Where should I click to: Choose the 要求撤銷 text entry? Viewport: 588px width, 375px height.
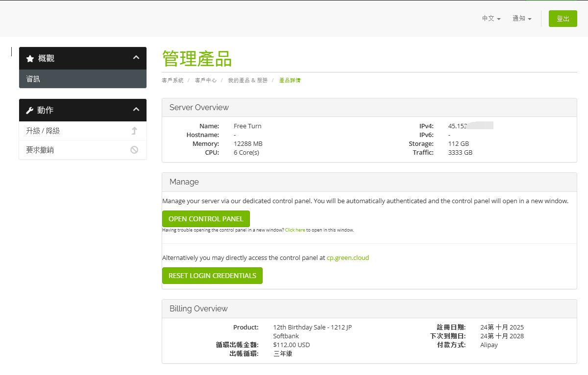(x=40, y=150)
